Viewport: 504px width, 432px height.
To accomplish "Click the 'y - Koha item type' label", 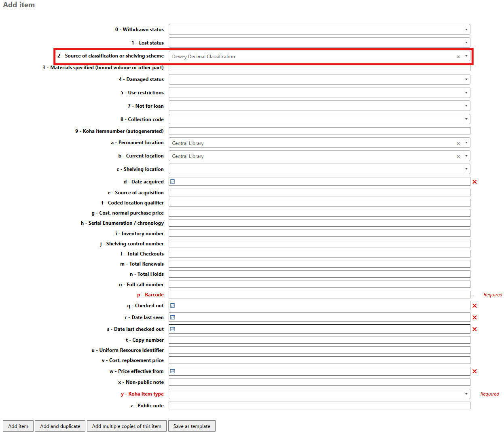I will tap(142, 394).
